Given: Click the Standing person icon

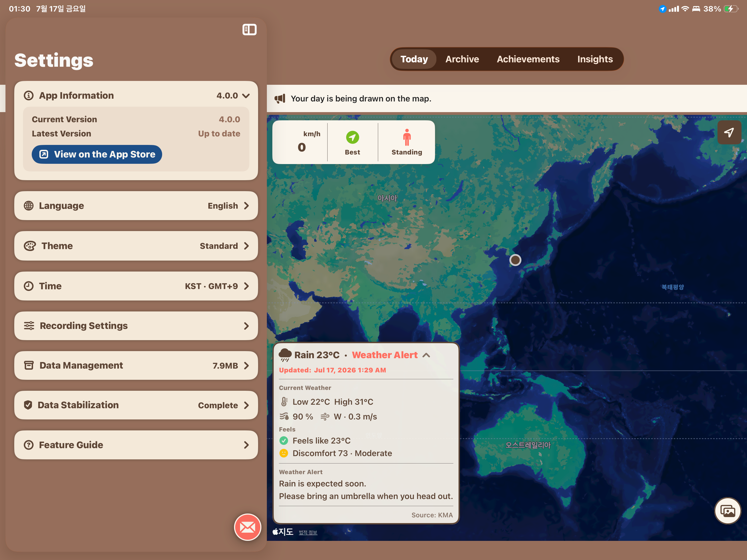Looking at the screenshot, I should [407, 138].
